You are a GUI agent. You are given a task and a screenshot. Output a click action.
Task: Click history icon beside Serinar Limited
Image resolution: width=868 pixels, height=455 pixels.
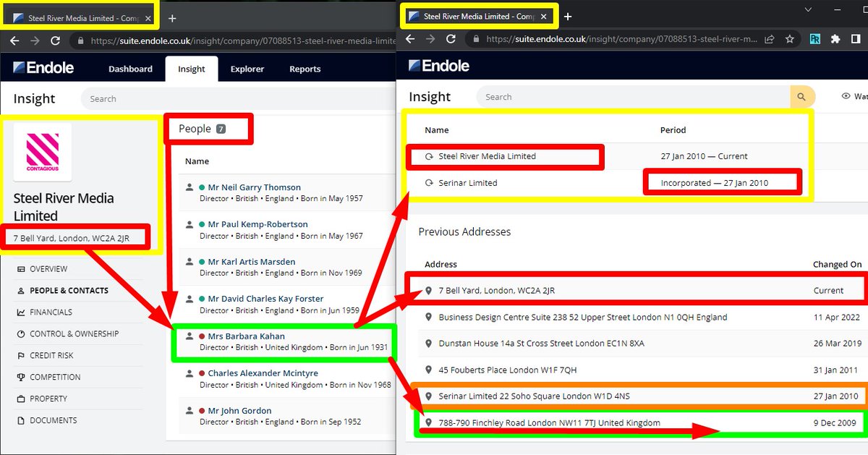429,183
